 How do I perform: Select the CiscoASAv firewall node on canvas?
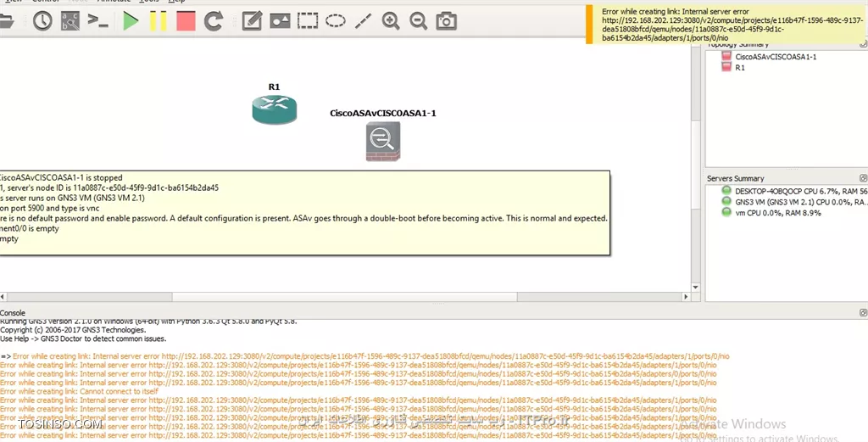coord(383,142)
